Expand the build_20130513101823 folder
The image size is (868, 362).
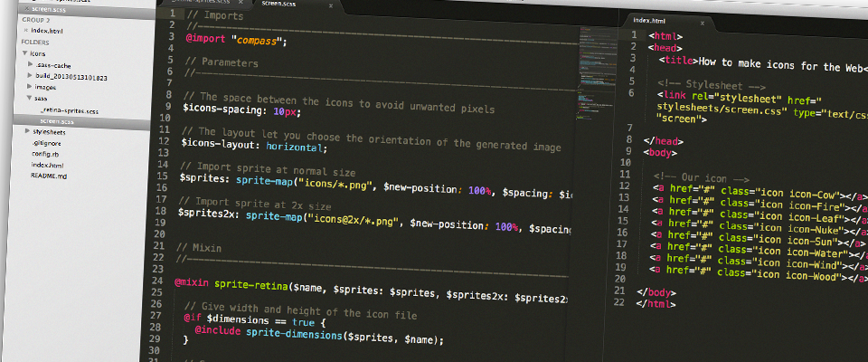tap(30, 78)
